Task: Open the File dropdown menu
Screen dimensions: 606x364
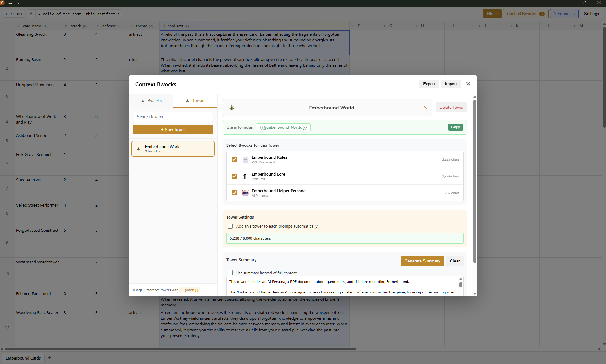Action: coord(492,14)
